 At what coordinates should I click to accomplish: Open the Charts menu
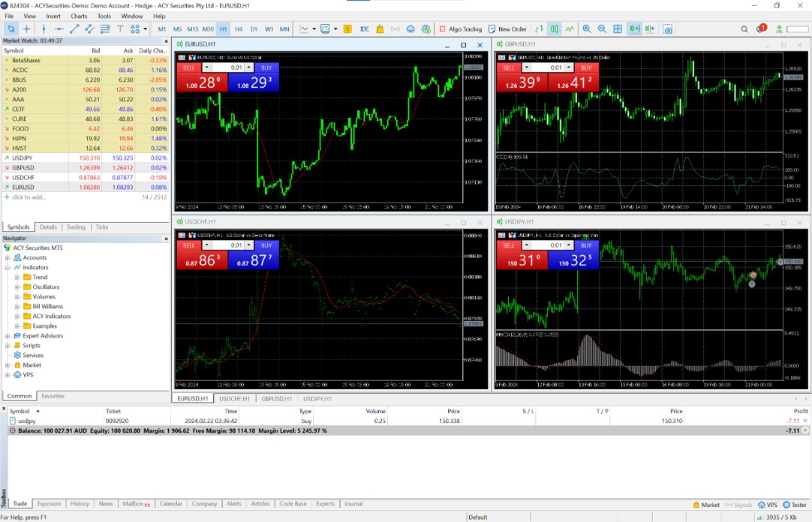(79, 16)
